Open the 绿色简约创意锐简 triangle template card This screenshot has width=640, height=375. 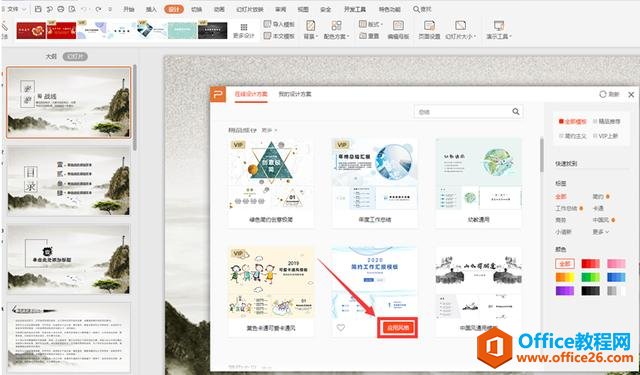271,183
